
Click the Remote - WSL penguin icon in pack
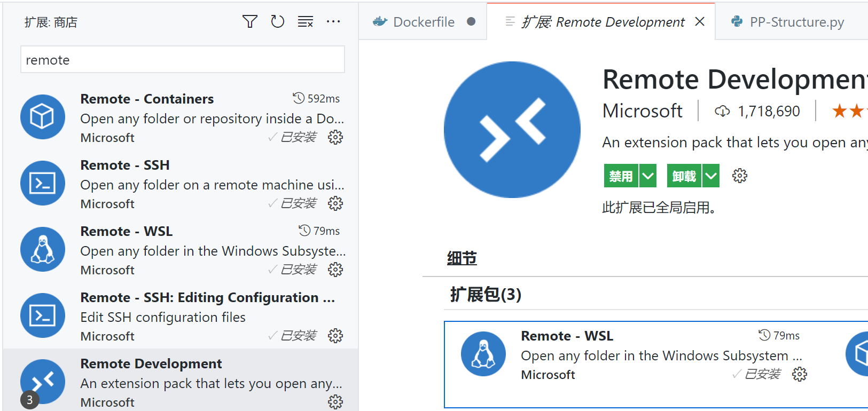483,354
